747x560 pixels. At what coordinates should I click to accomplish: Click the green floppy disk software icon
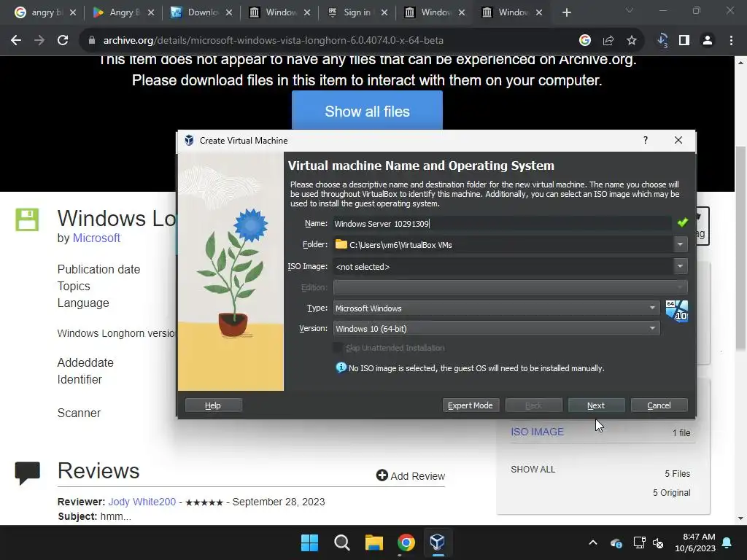[x=27, y=219]
